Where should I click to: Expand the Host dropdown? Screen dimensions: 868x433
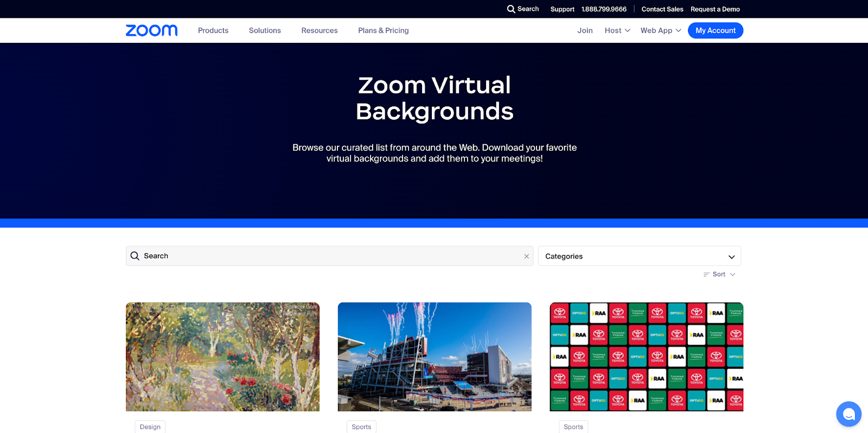[x=617, y=30]
